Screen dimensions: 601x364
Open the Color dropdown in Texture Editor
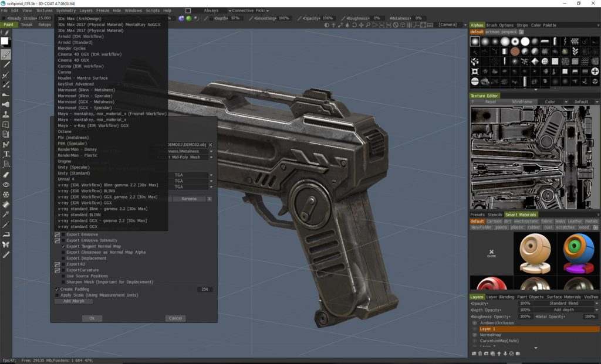(553, 102)
